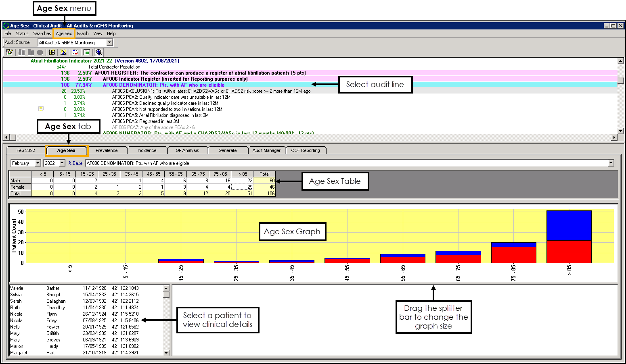Click the patient magnifier search icon
The width and height of the screenshot is (626, 364).
[x=99, y=52]
